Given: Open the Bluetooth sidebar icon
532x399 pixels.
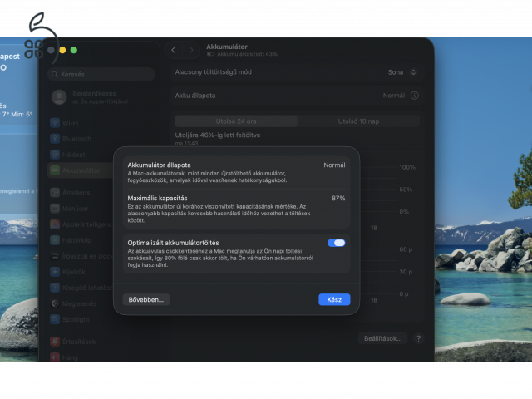Looking at the screenshot, I should [x=55, y=139].
